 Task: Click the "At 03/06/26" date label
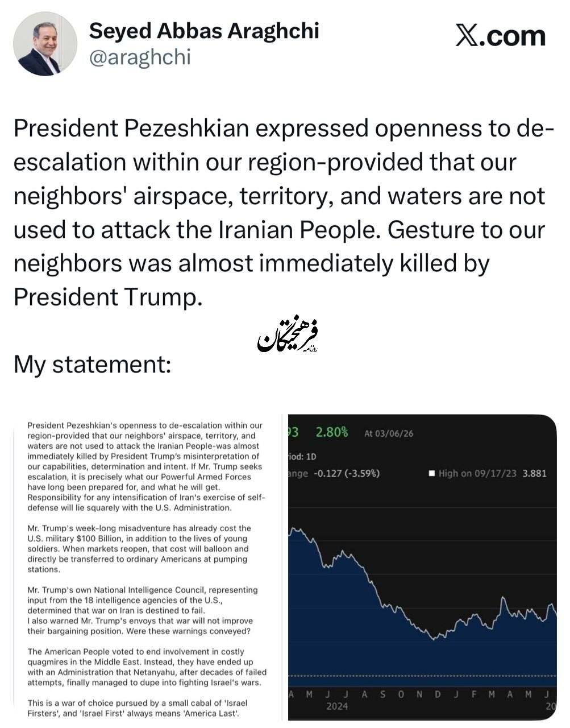[x=389, y=433]
